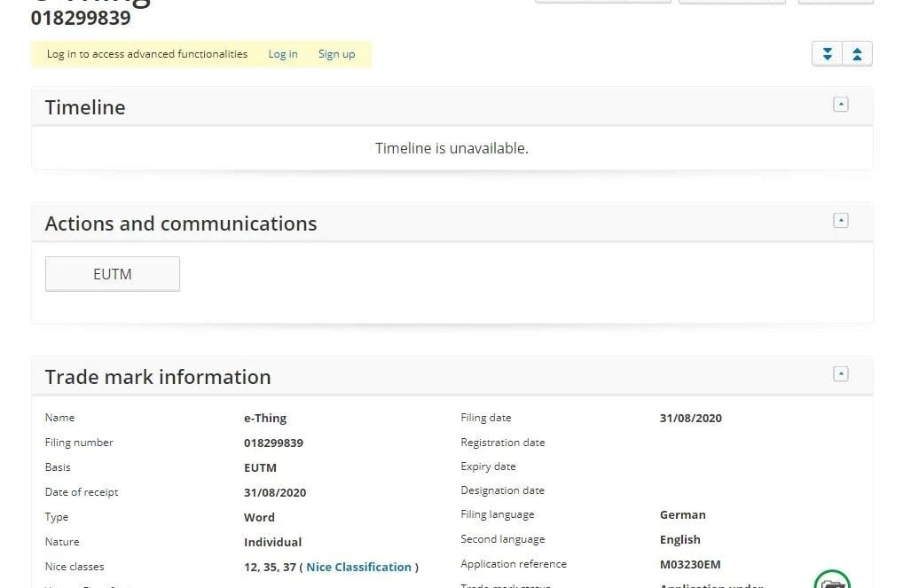The image size is (903, 588).
Task: Click the 'Filing language' field label
Action: point(498,514)
